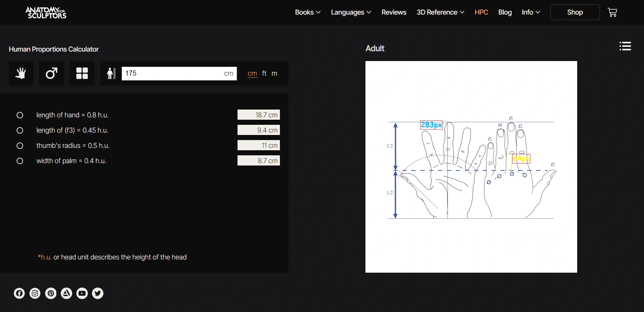Click the Shop button
644x312 pixels.
575,12
